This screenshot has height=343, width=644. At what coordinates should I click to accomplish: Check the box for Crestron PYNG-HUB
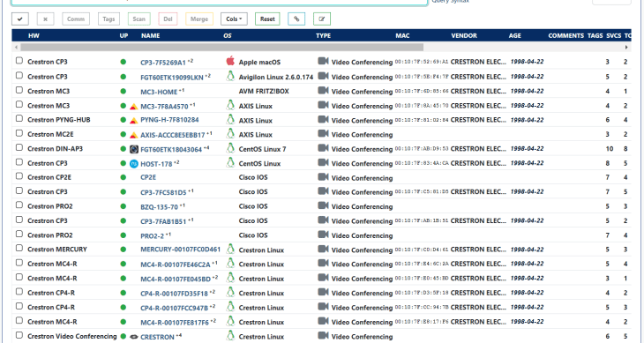coord(19,118)
